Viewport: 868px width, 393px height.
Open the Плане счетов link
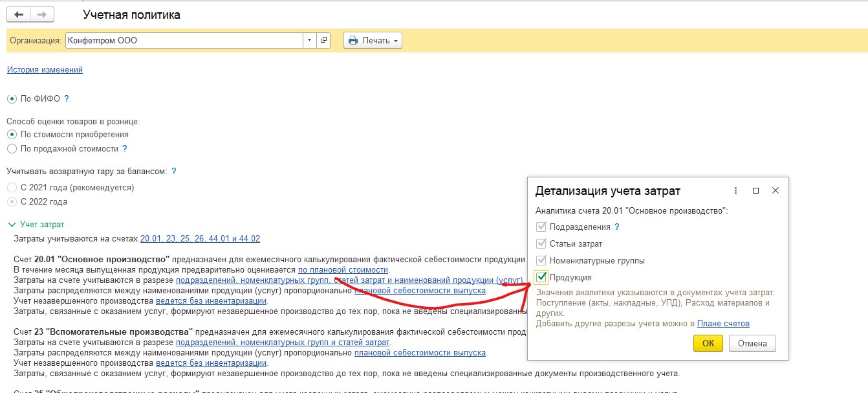(723, 324)
